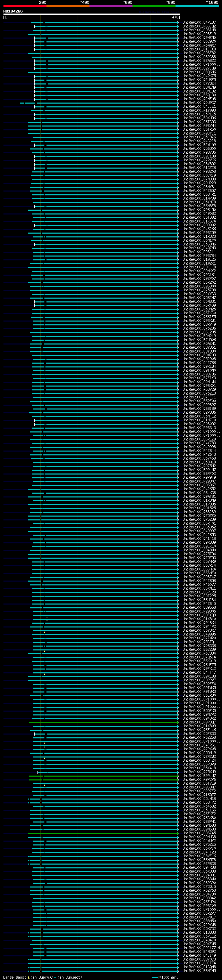Screen dimensions: 222x980
Task: Click the UniRef100_P42652 hit label
Action: [x=199, y=489]
